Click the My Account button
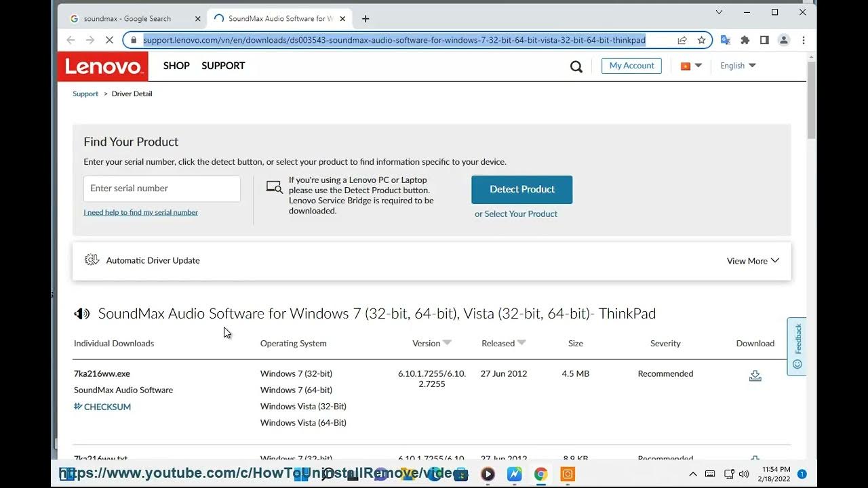This screenshot has height=488, width=868. pyautogui.click(x=631, y=66)
